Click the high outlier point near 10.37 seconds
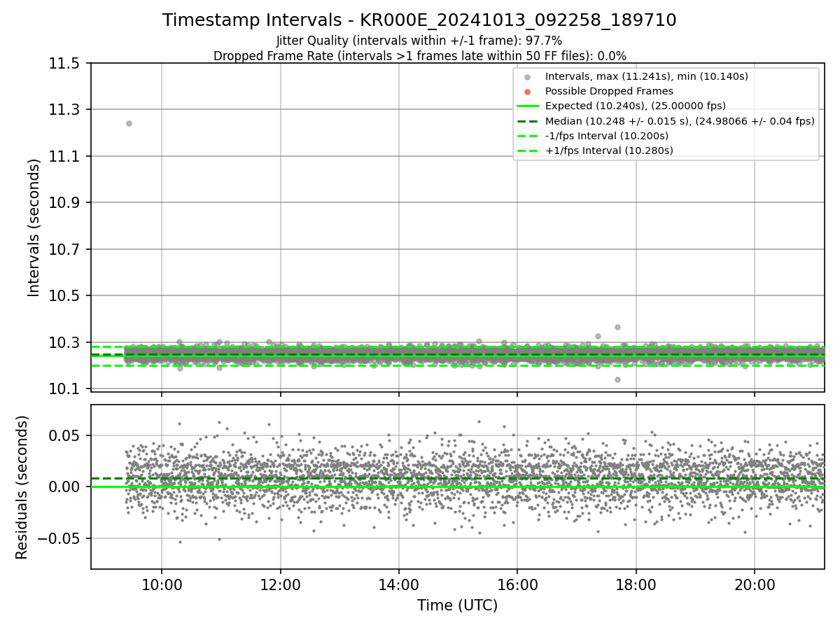 click(617, 327)
